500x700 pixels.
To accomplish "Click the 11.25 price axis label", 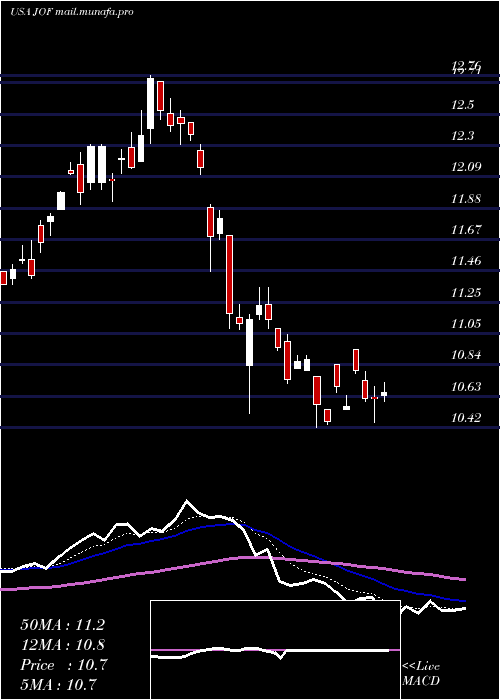I will [x=466, y=293].
